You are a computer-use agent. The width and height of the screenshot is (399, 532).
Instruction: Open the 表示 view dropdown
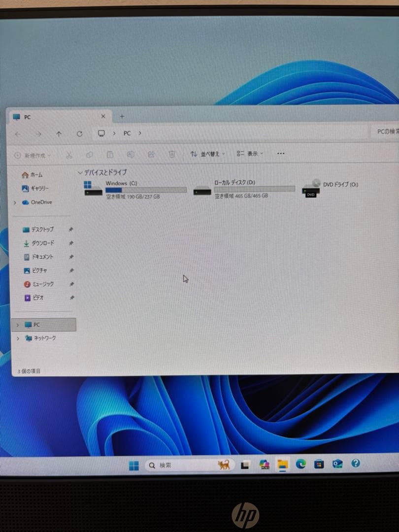(x=250, y=154)
